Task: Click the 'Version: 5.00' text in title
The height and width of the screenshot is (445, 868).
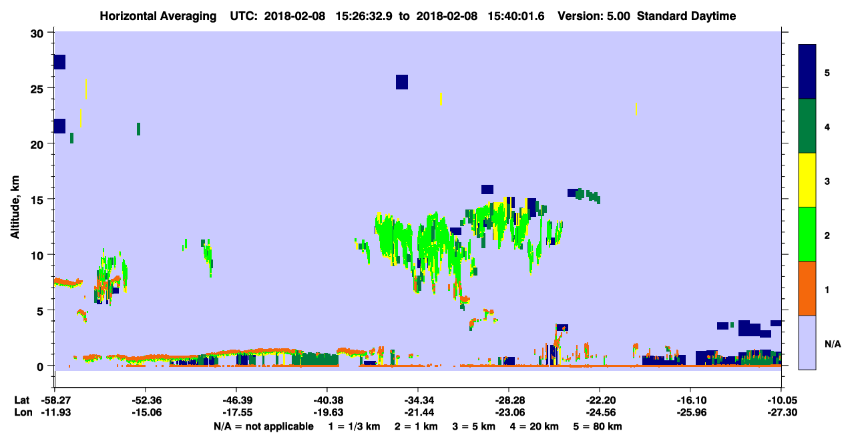Action: [x=595, y=16]
